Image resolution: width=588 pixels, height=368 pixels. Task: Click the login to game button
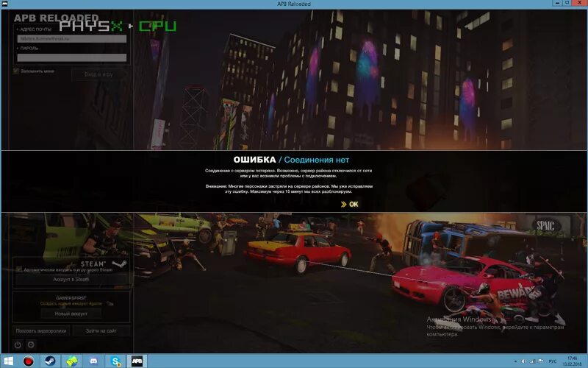(x=98, y=74)
